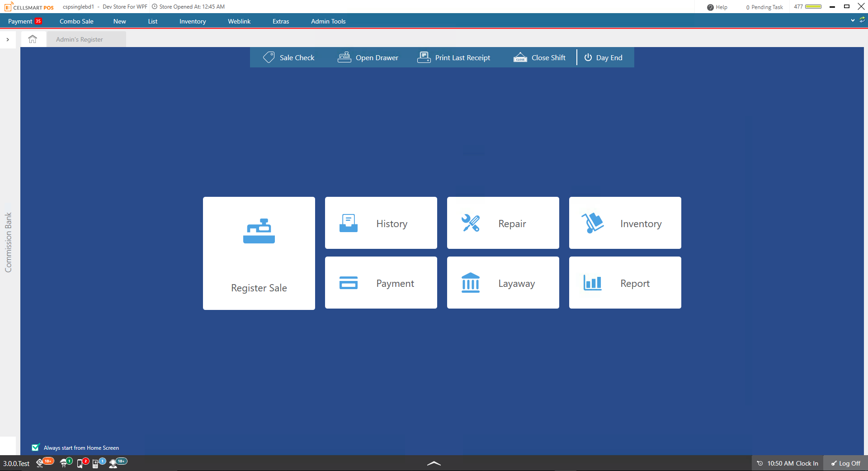This screenshot has height=471, width=868.
Task: Open the Payment menu with 35 badge
Action: point(25,21)
